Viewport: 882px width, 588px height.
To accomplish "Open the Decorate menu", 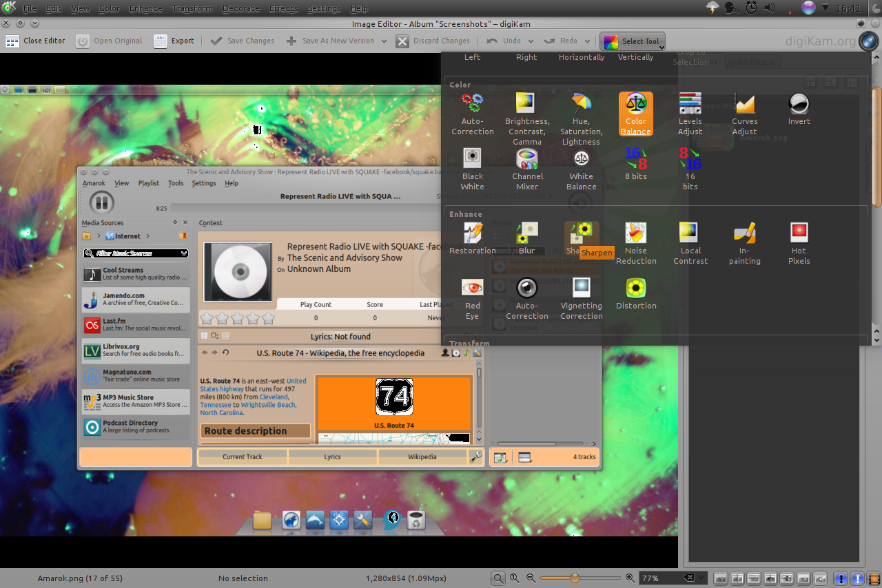I will 240,8.
